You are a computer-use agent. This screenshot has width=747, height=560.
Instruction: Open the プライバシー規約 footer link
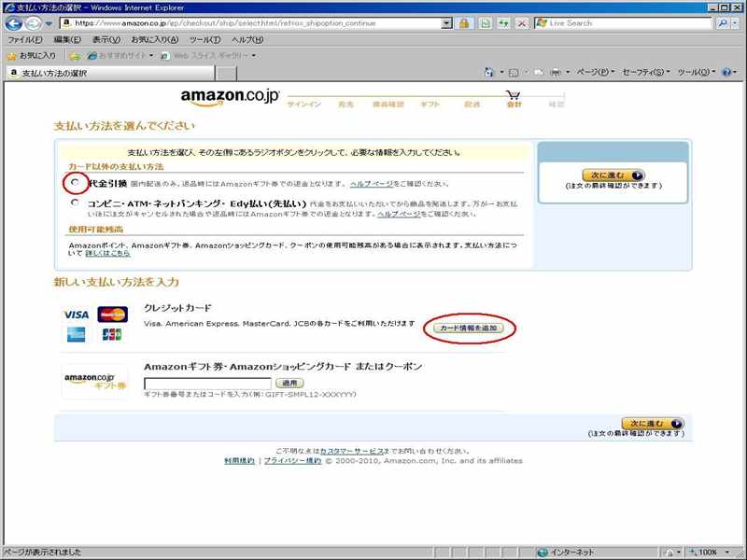coord(293,461)
